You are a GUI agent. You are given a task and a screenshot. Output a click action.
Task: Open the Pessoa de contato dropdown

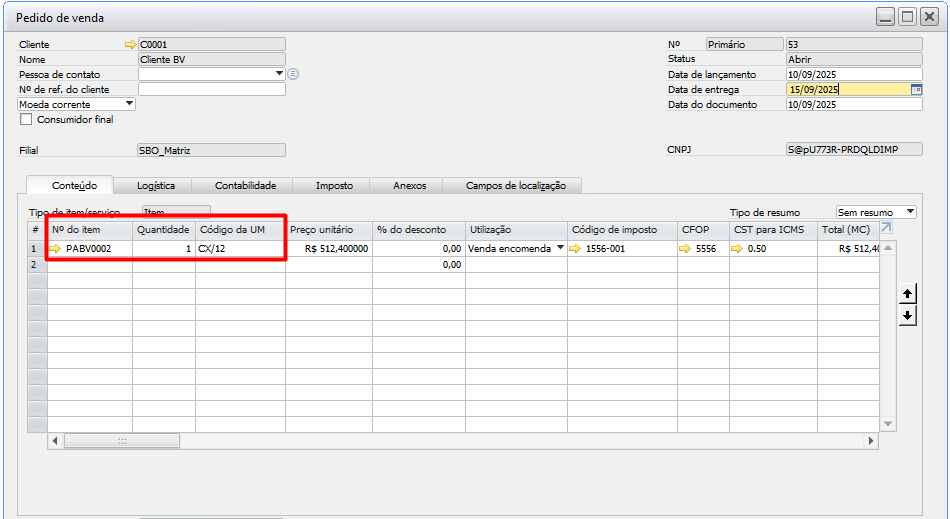coord(279,74)
